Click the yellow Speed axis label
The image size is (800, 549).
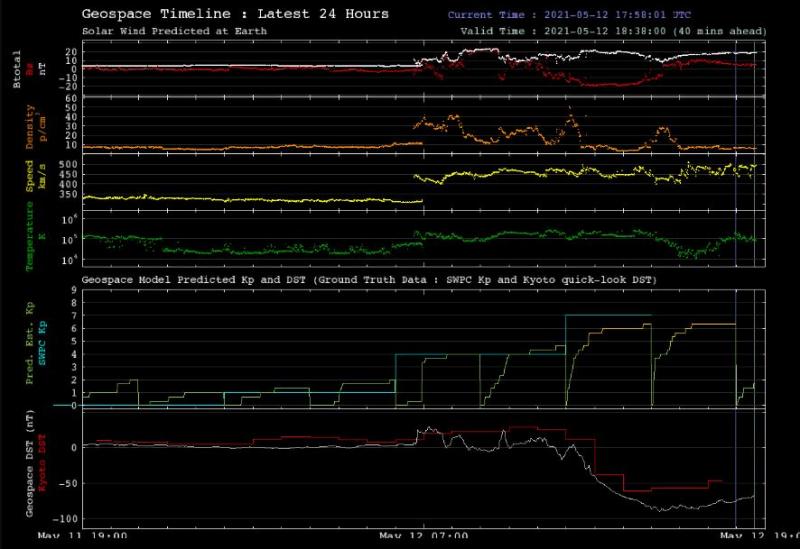click(x=31, y=182)
